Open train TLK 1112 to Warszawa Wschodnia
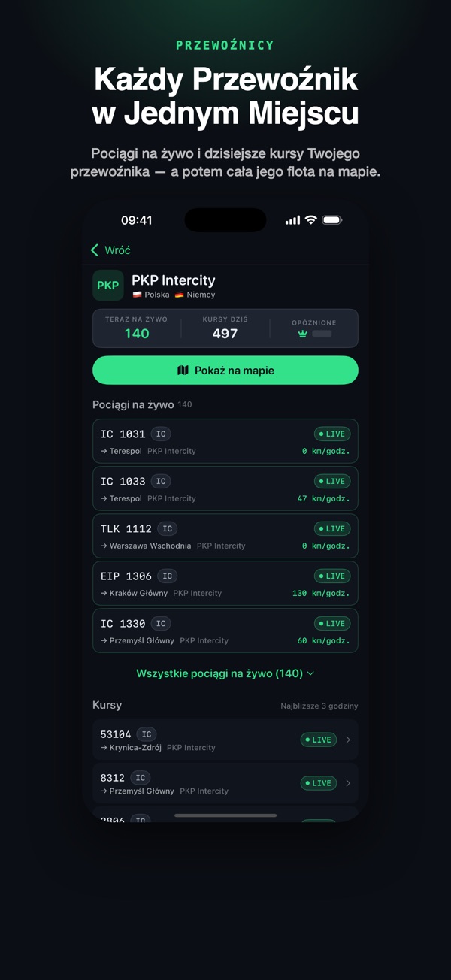Screen dimensions: 451x980 pos(225,536)
